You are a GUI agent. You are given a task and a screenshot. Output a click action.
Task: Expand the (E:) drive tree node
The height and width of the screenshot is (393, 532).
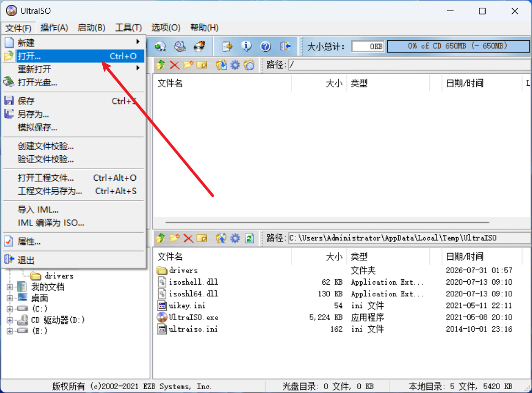[10, 331]
